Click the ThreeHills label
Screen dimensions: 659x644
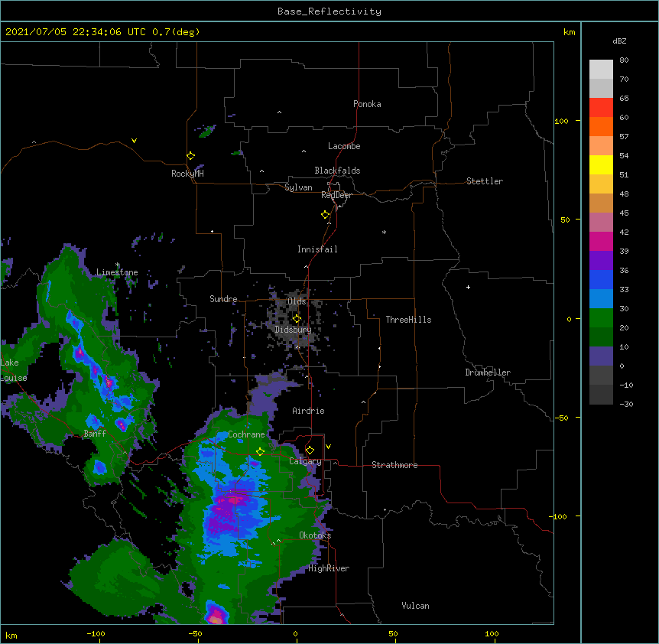pyautogui.click(x=408, y=320)
